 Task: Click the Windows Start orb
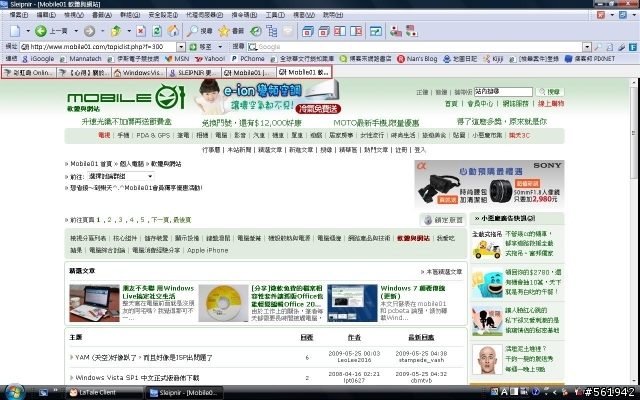point(15,392)
